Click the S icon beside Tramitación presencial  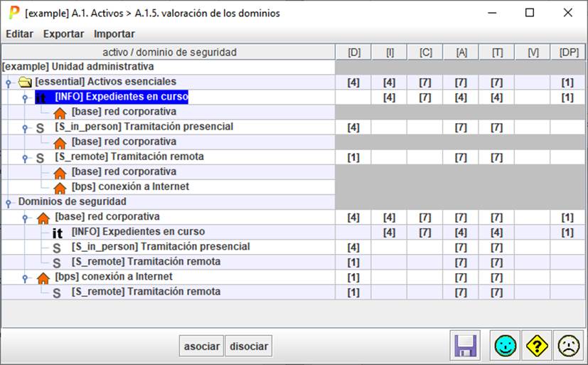pos(40,127)
